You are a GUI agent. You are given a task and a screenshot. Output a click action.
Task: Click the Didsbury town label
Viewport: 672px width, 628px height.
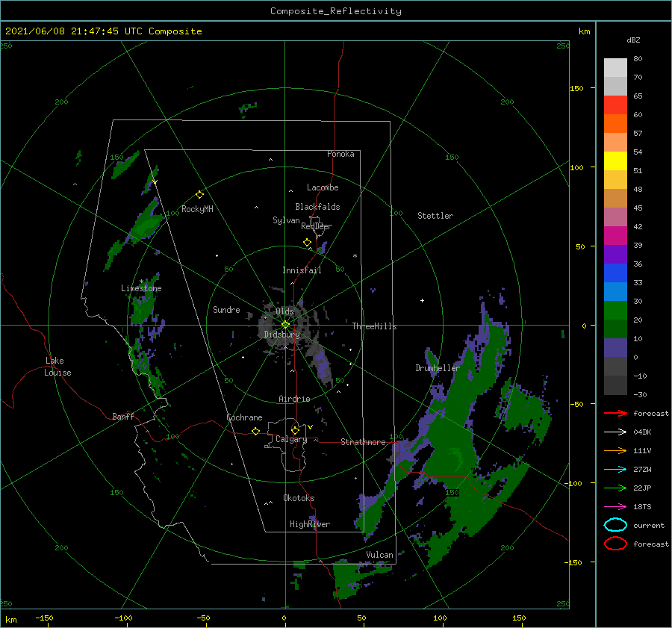pos(282,335)
